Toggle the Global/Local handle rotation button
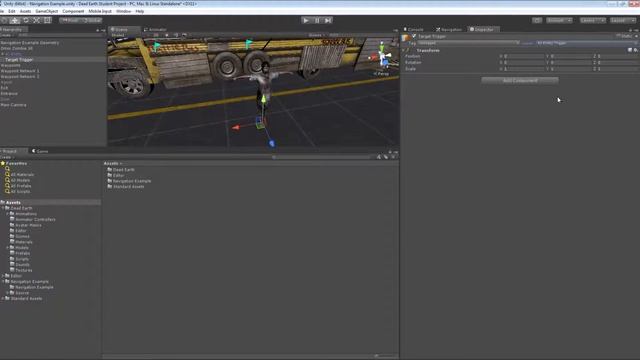 [92, 20]
